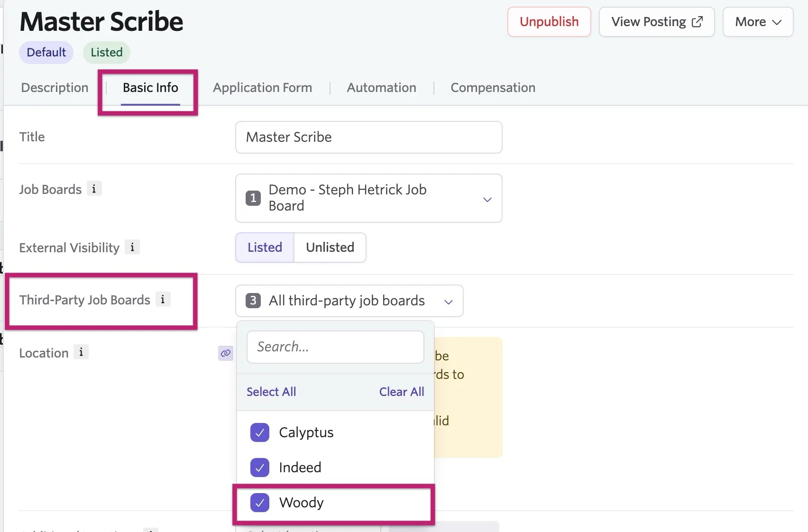Click the link icon beside Location
The width and height of the screenshot is (808, 532).
(226, 353)
